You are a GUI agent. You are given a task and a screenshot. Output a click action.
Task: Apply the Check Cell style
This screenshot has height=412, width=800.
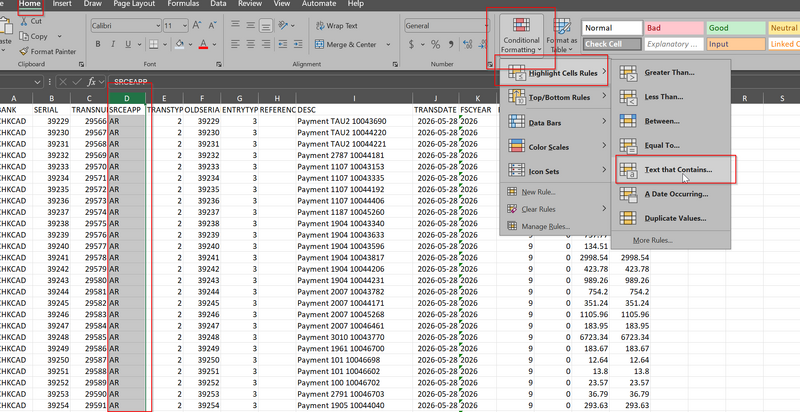point(612,44)
